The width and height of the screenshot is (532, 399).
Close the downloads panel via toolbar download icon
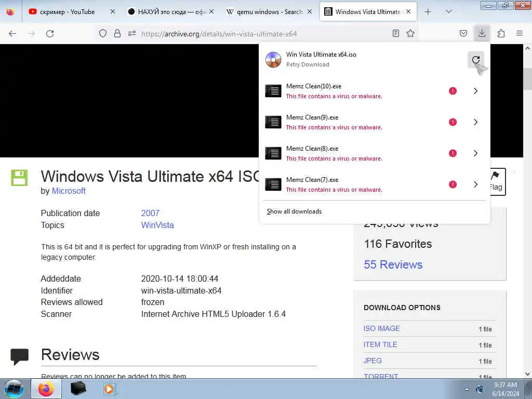tap(482, 33)
